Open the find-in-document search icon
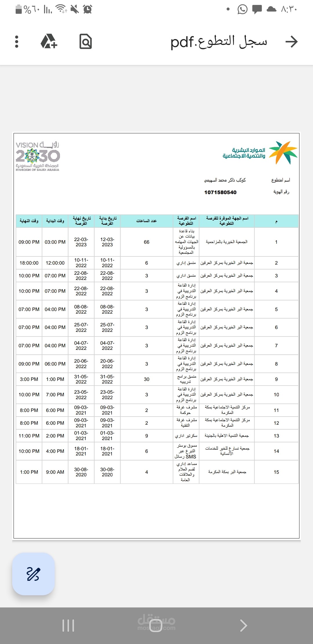 (85, 41)
